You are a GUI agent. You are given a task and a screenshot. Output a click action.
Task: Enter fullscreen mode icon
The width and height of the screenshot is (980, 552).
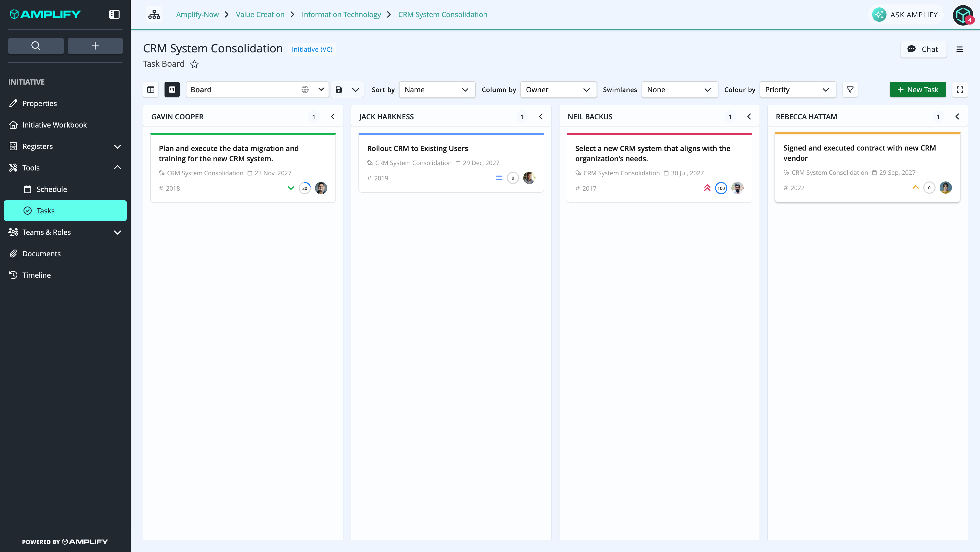click(960, 89)
